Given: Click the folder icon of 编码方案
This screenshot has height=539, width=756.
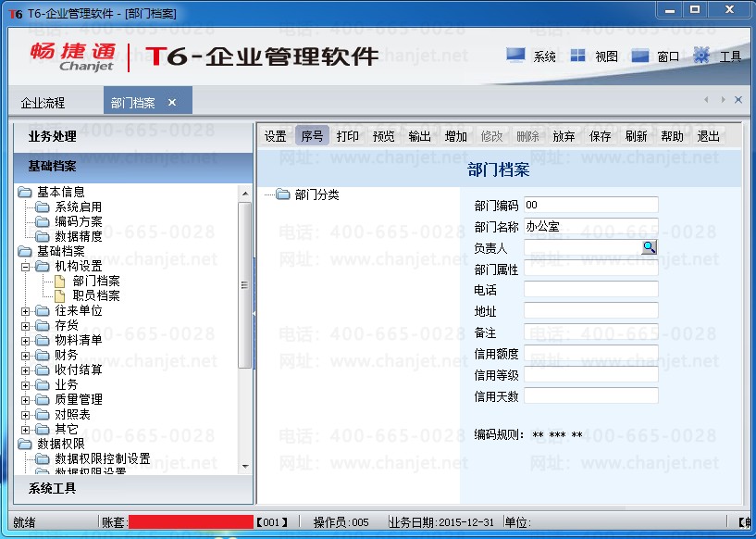Looking at the screenshot, I should (x=43, y=222).
